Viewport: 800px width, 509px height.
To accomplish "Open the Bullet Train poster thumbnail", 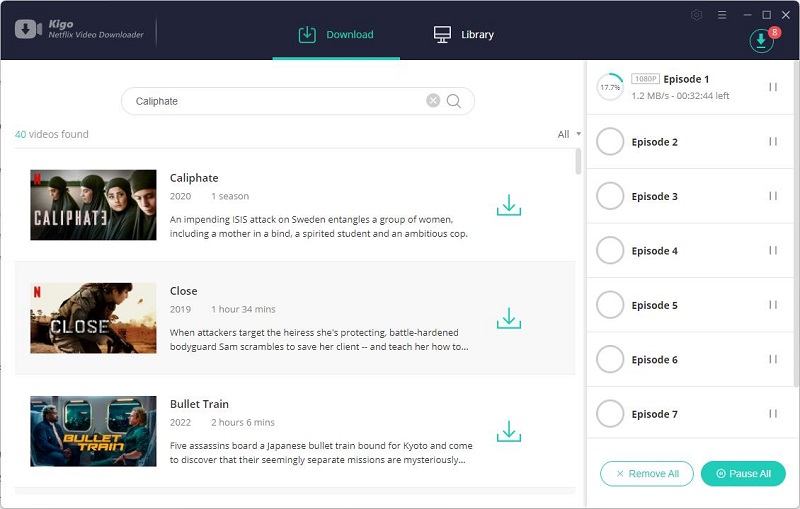I will tap(93, 431).
